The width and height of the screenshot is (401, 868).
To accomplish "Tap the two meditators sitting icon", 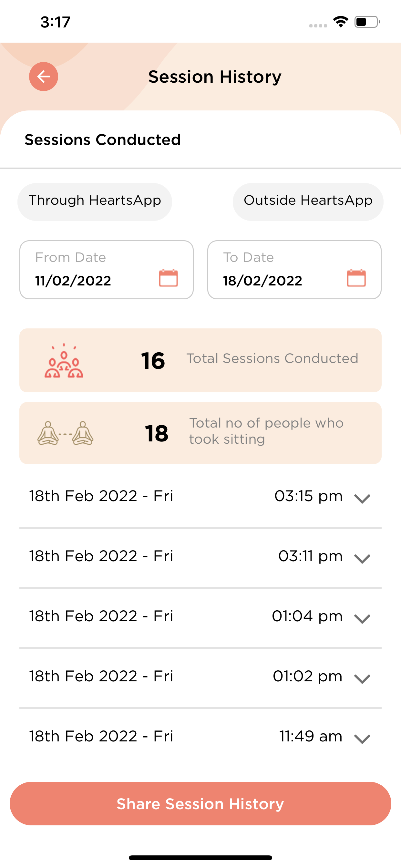I will (65, 433).
